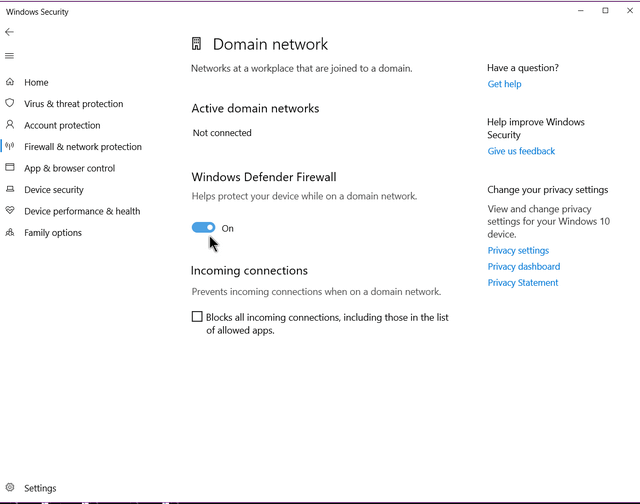Viewport: 640px width, 504px height.
Task: Click the Virus & threat protection shield icon
Action: [10, 103]
